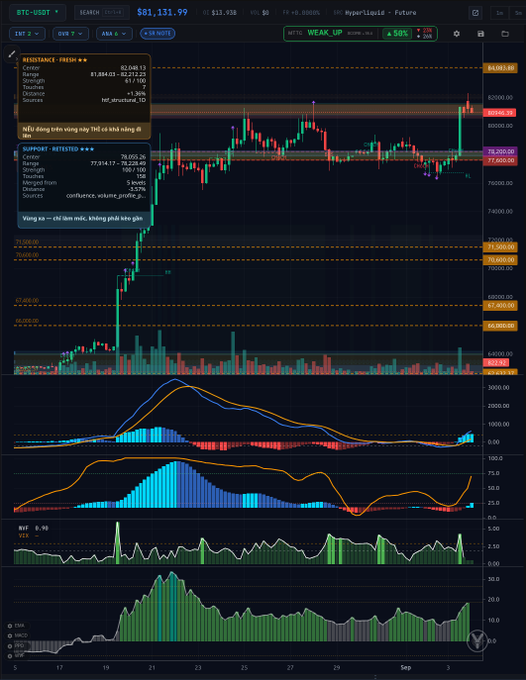Click the VOL $0 volume value
The image size is (526, 680).
[x=259, y=13]
